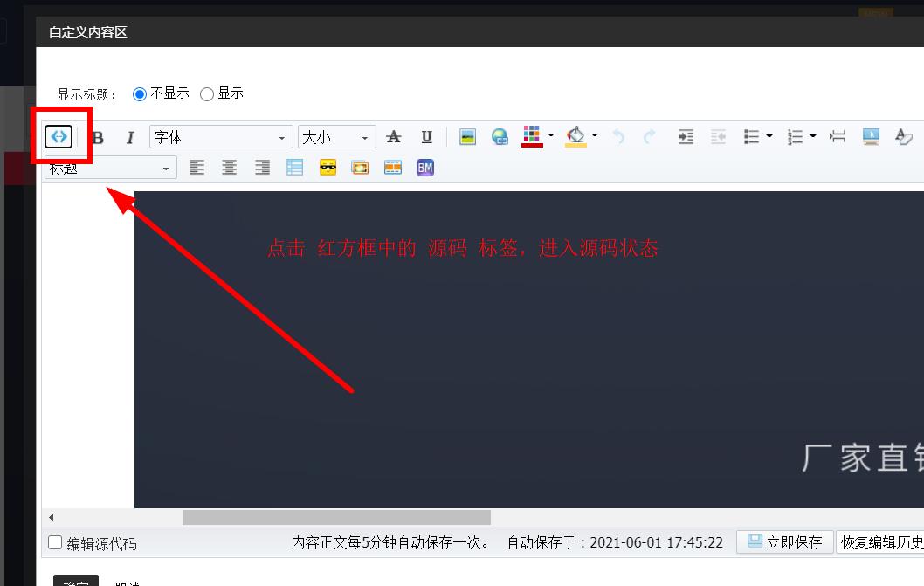Click the insert table icon
The image size is (924, 586).
pyautogui.click(x=294, y=167)
